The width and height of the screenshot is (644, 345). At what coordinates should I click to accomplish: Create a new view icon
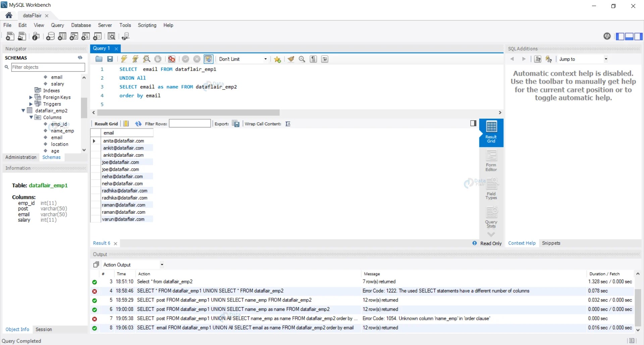(74, 36)
